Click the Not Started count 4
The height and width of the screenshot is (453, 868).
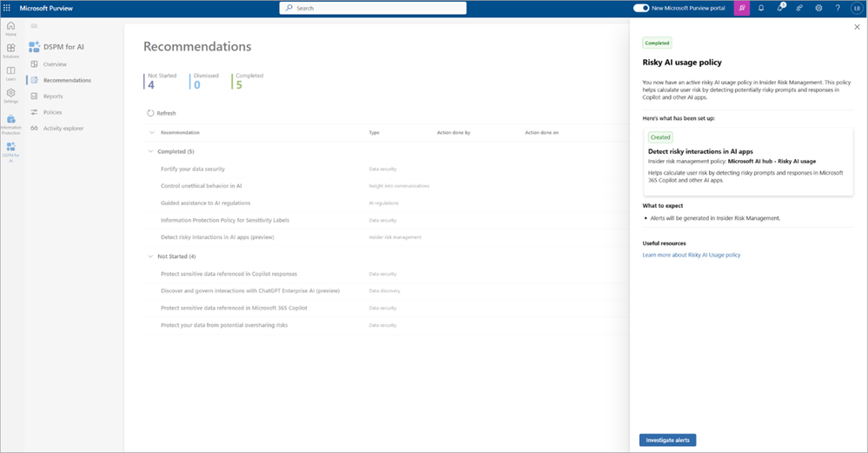151,84
